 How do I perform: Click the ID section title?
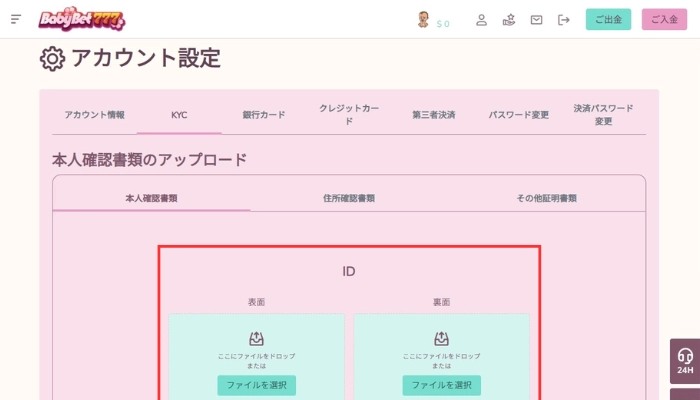coord(349,271)
